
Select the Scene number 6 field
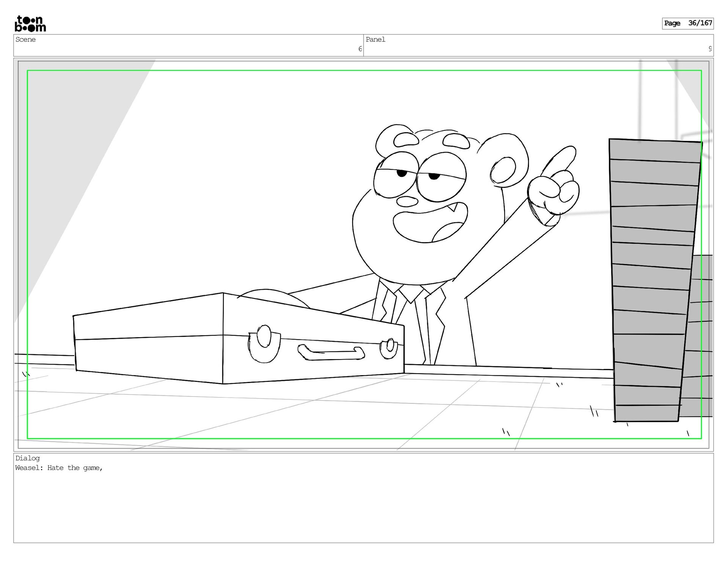click(360, 49)
